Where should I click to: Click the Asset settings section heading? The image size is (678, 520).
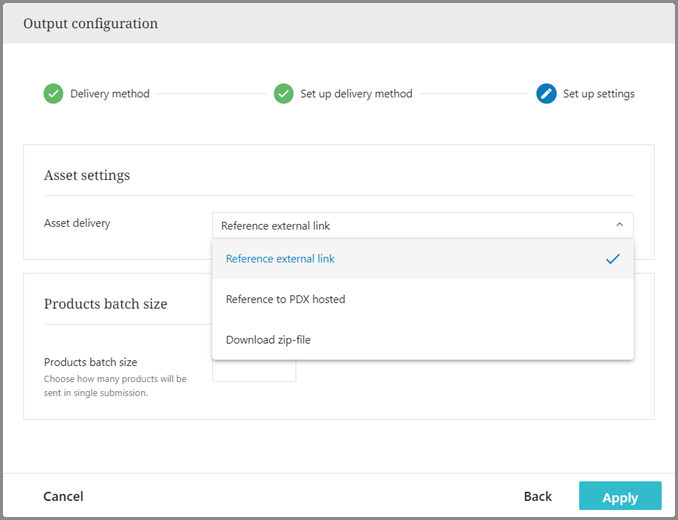87,176
